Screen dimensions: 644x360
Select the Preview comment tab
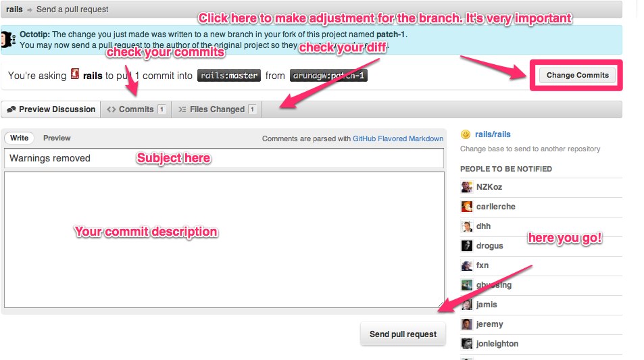[57, 138]
